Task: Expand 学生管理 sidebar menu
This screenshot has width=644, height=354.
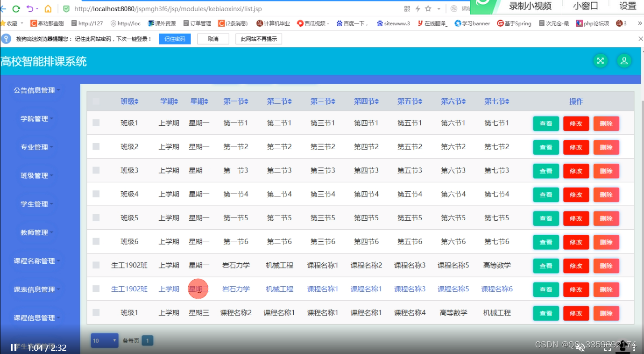Action: (37, 204)
